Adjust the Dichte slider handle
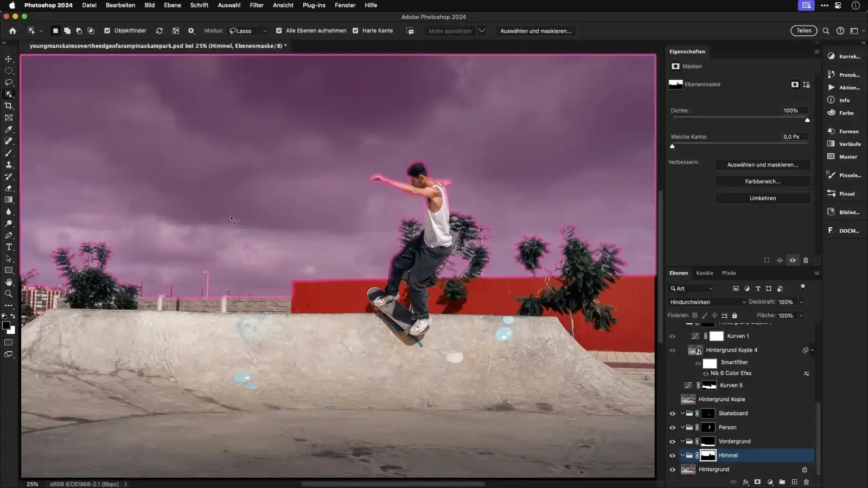The image size is (868, 488). (807, 120)
